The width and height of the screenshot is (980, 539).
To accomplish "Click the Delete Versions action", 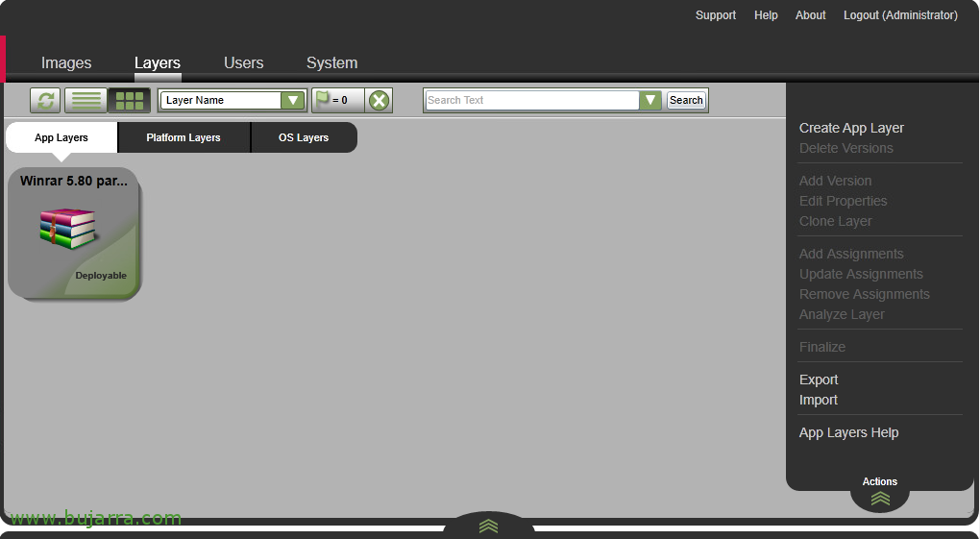I will pos(846,148).
